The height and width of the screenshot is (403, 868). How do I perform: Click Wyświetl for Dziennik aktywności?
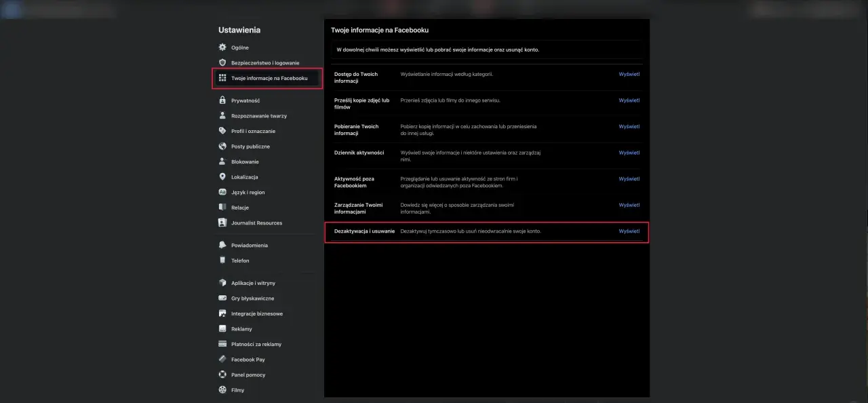pos(629,153)
